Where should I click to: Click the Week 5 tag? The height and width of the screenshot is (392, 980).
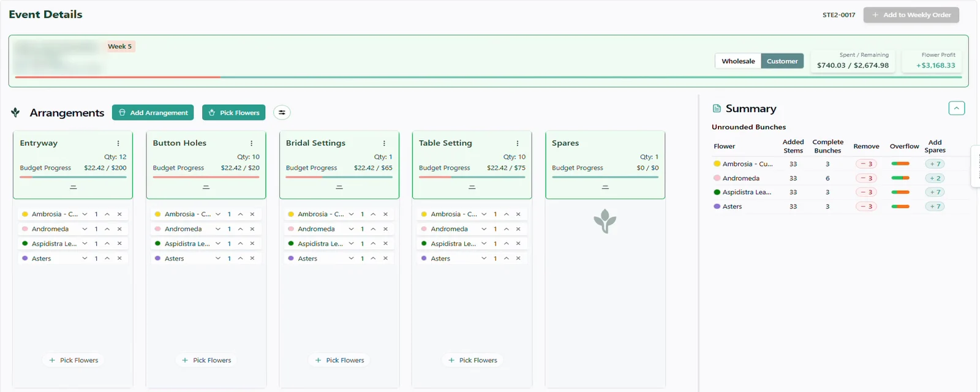(x=119, y=47)
